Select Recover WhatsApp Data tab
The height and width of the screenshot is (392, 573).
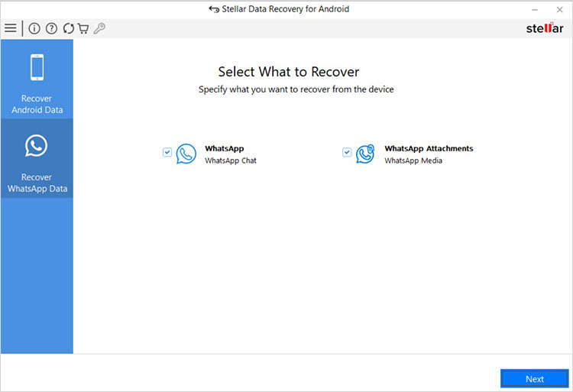[x=37, y=158]
